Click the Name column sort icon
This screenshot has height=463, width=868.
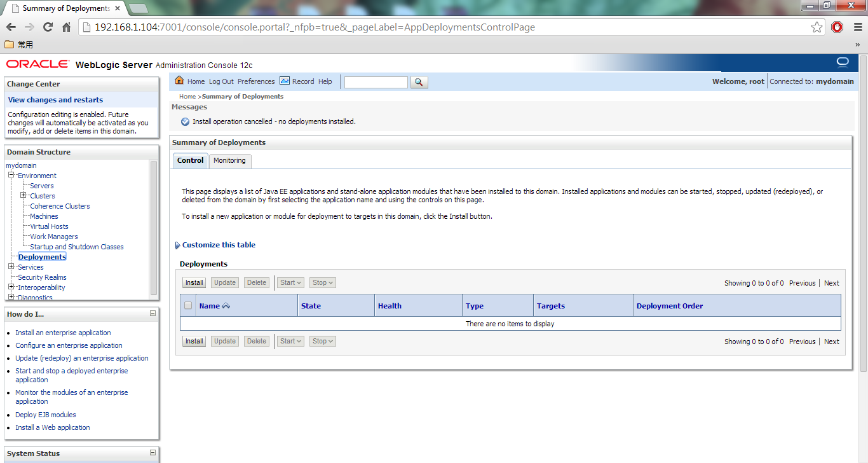pos(226,306)
